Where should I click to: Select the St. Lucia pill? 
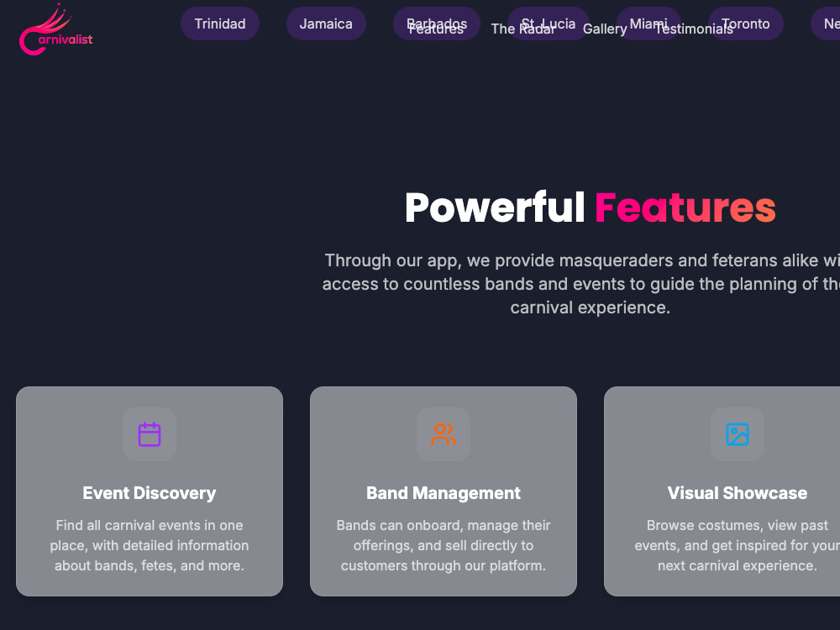tap(548, 24)
